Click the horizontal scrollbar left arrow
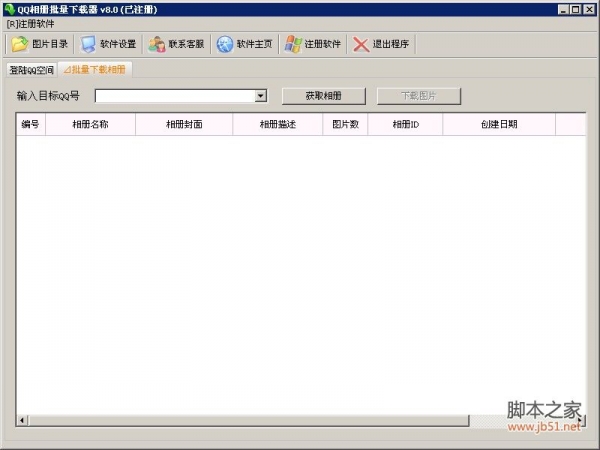600x450 pixels. 22,420
